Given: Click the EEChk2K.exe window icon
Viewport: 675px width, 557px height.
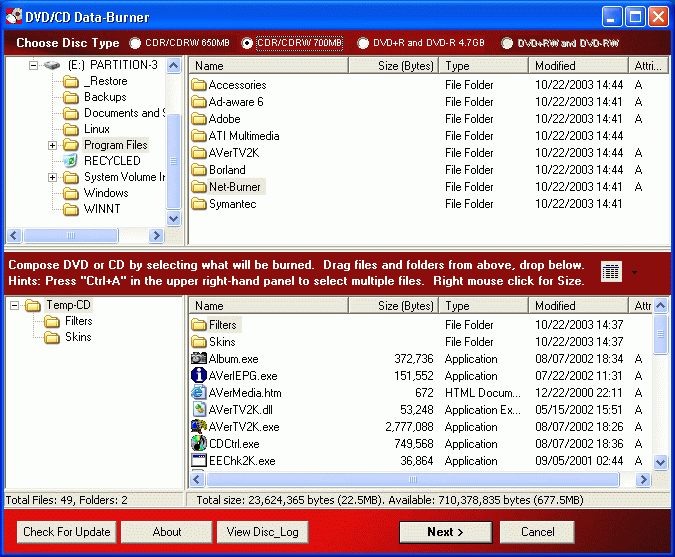Looking at the screenshot, I should [198, 461].
